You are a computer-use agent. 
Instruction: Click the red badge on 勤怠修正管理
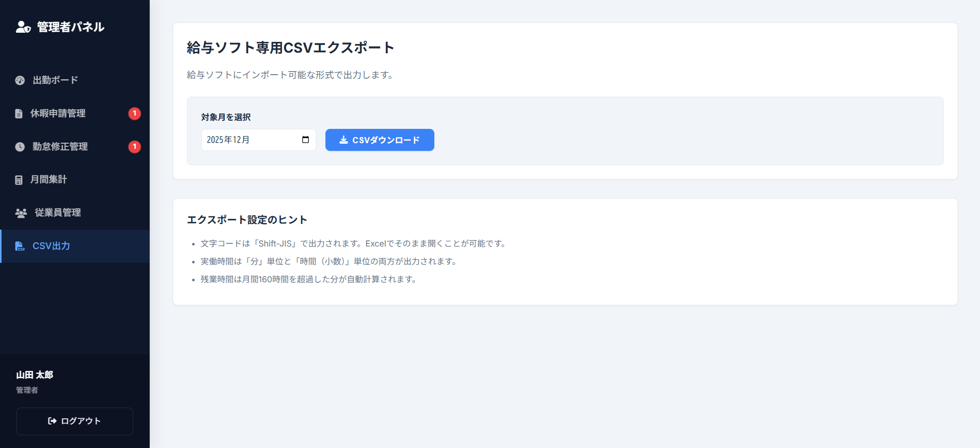pyautogui.click(x=134, y=147)
